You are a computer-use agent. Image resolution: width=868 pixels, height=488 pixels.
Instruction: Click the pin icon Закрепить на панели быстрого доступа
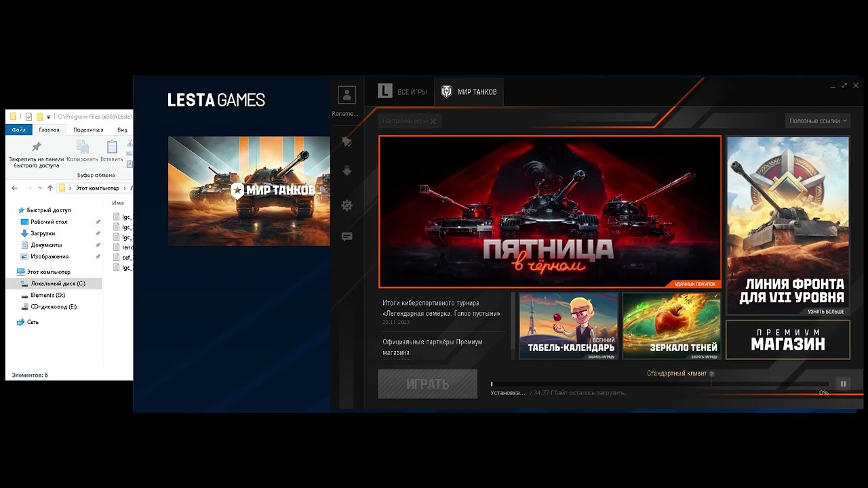(x=37, y=147)
